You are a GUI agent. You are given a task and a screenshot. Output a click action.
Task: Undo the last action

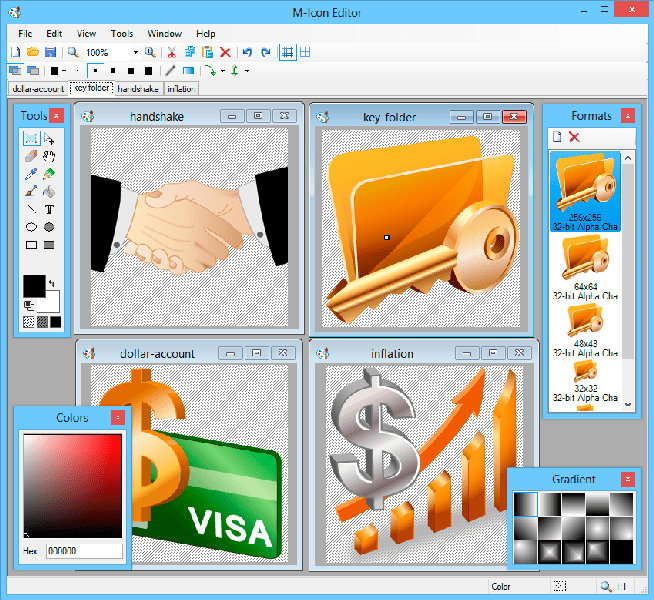pos(248,52)
